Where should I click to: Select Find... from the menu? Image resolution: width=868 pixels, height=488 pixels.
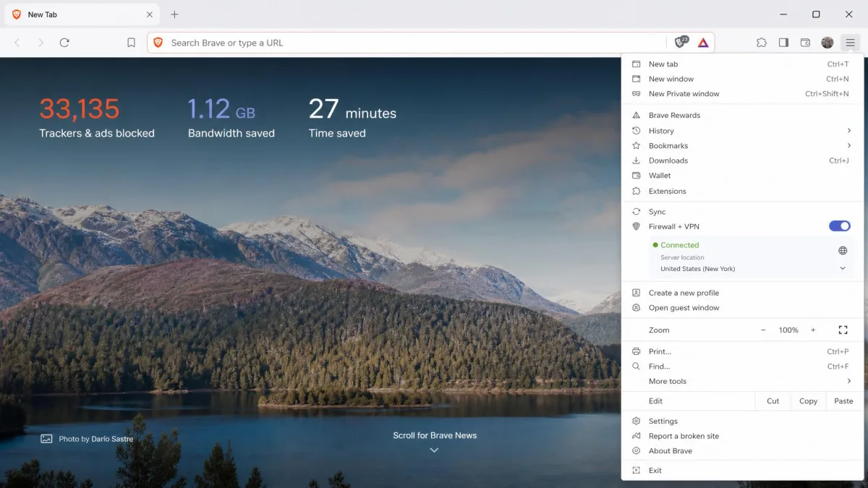[x=742, y=367]
